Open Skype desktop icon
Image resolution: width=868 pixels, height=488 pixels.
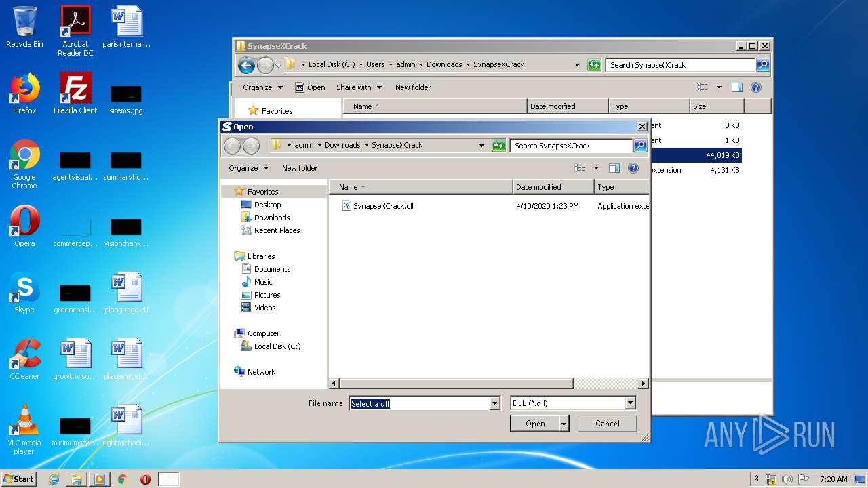(x=24, y=293)
